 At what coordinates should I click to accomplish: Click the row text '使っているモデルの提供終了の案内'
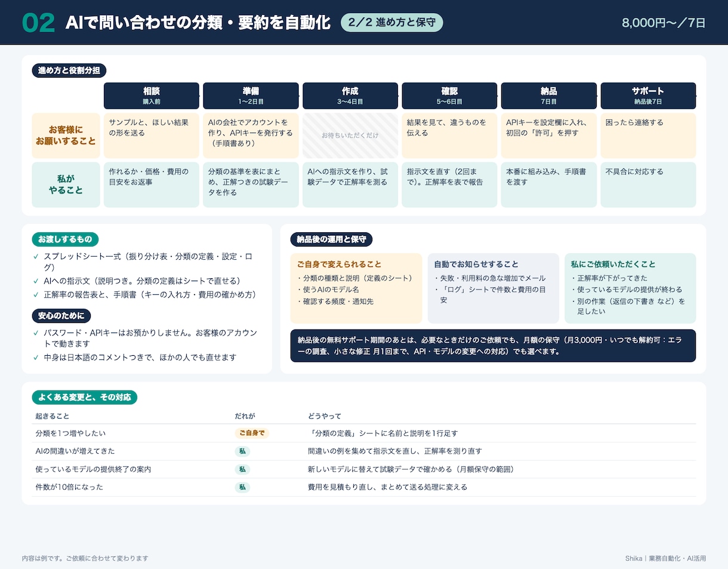93,469
